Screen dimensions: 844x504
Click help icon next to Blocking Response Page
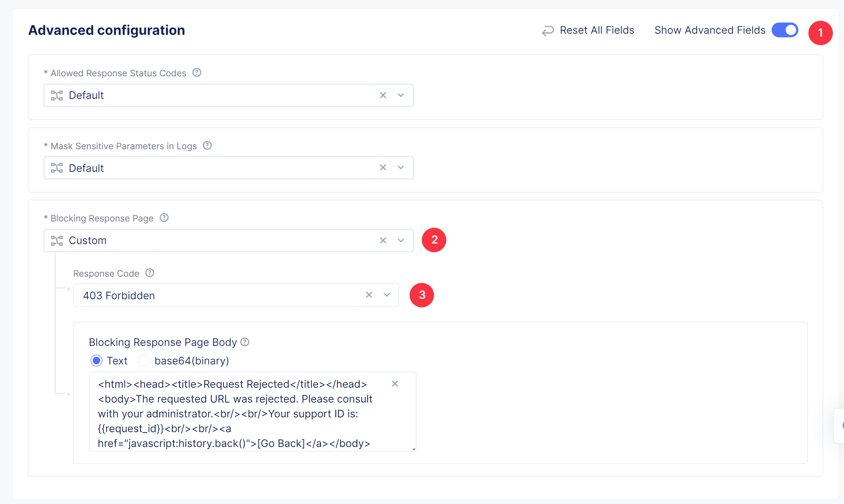point(164,218)
